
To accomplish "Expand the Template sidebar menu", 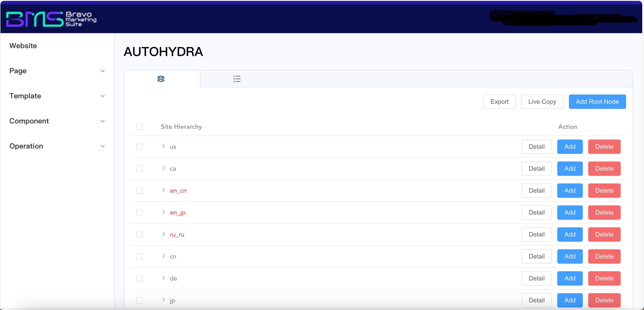I will coord(57,96).
